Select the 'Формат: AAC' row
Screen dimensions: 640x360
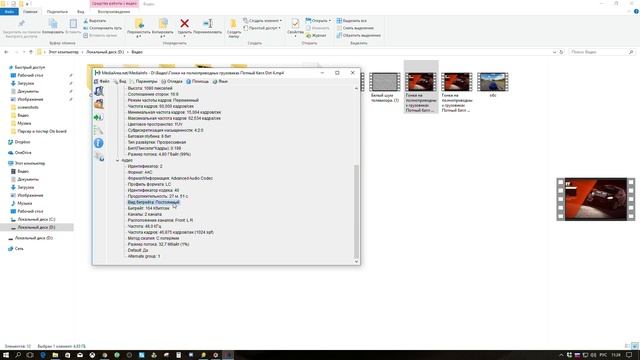[x=140, y=172]
